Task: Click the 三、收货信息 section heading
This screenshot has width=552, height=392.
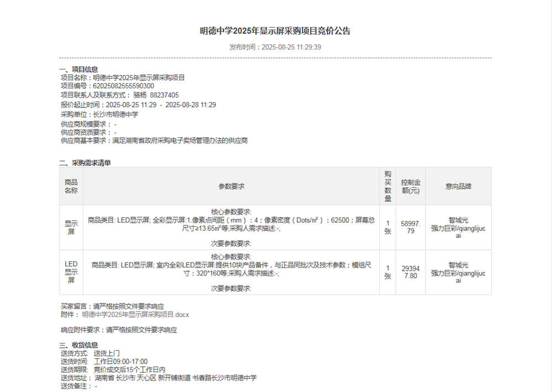Action: pyautogui.click(x=78, y=345)
